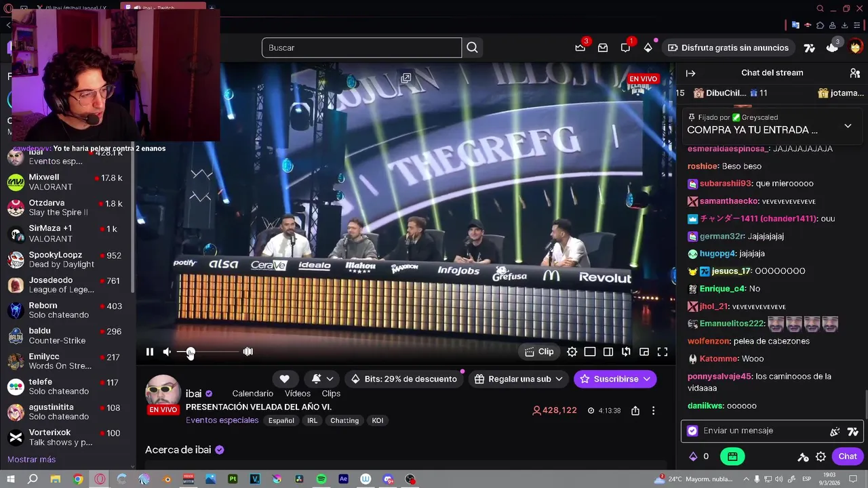Focus the Buscar search field
The width and height of the screenshot is (868, 488).
tap(361, 47)
